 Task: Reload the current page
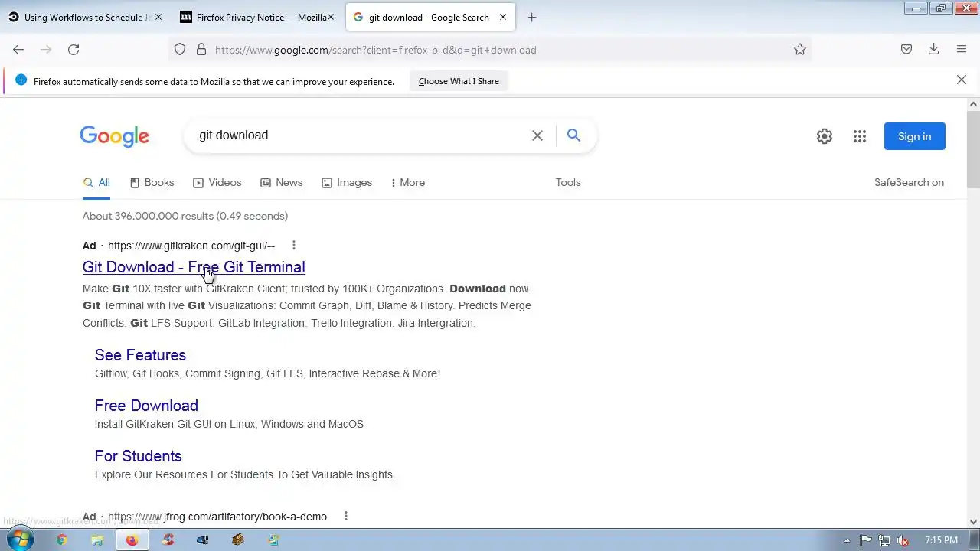tap(73, 50)
